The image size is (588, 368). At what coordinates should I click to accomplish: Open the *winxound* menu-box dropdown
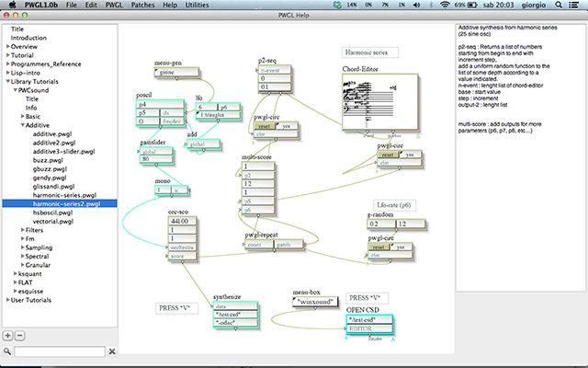pyautogui.click(x=315, y=302)
